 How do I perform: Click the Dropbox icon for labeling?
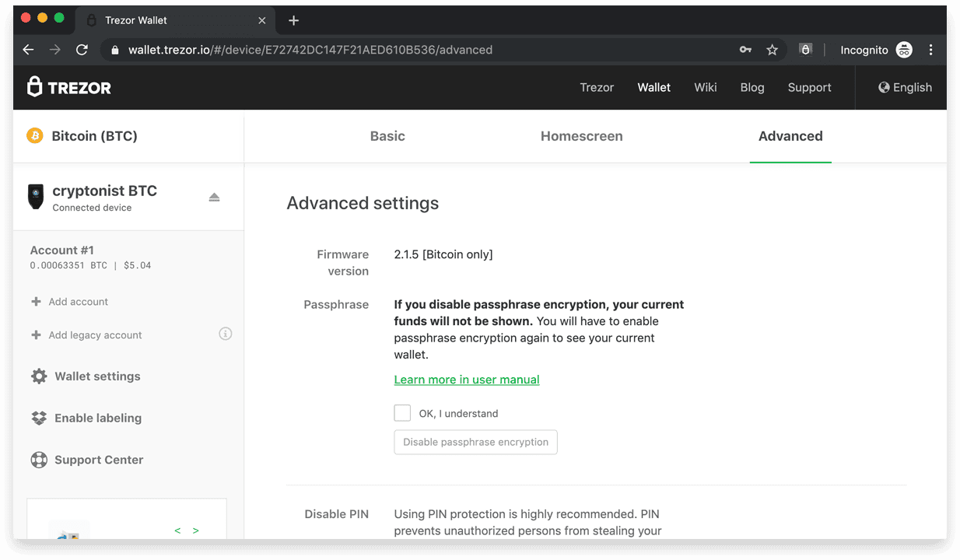click(x=39, y=418)
